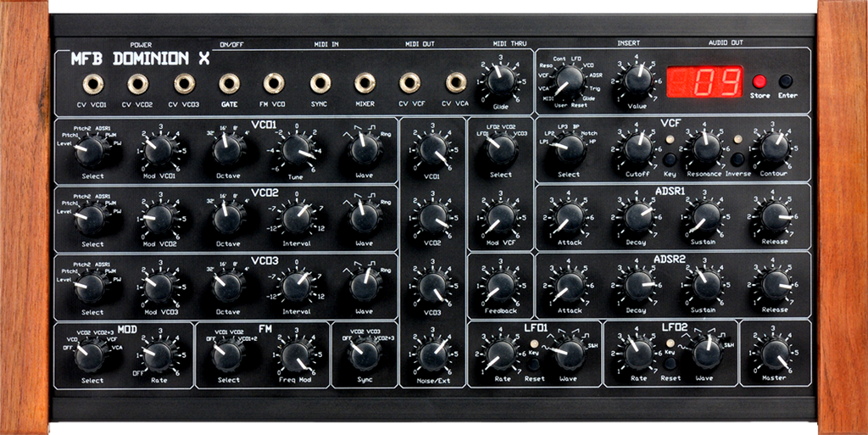Viewport: 868px width, 435px height.
Task: Click the MOD section Select knob
Action: (x=91, y=356)
